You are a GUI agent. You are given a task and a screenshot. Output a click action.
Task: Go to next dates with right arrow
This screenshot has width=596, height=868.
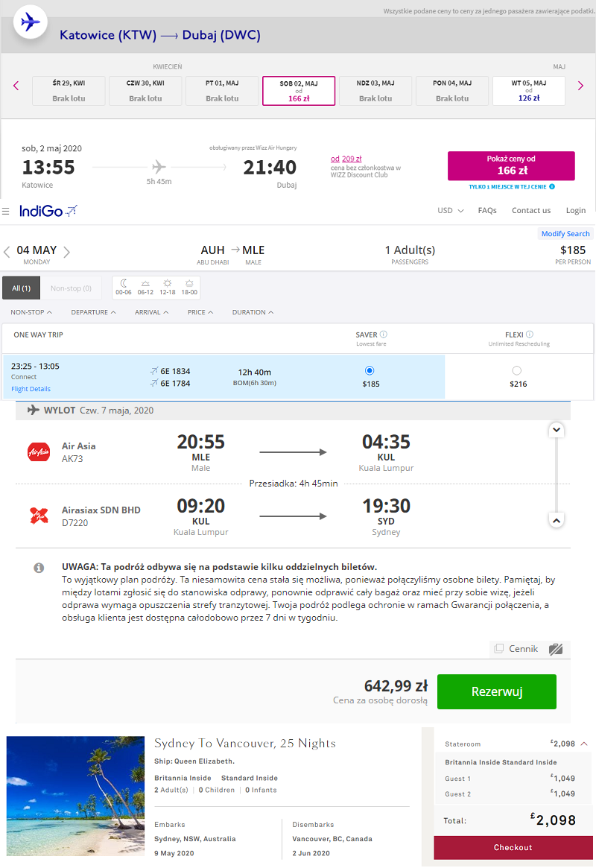tap(580, 86)
